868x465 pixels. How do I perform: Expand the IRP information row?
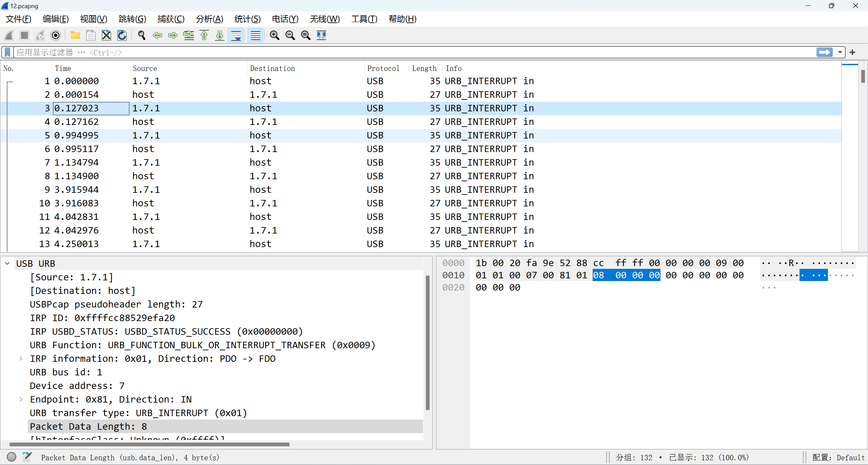click(x=21, y=358)
